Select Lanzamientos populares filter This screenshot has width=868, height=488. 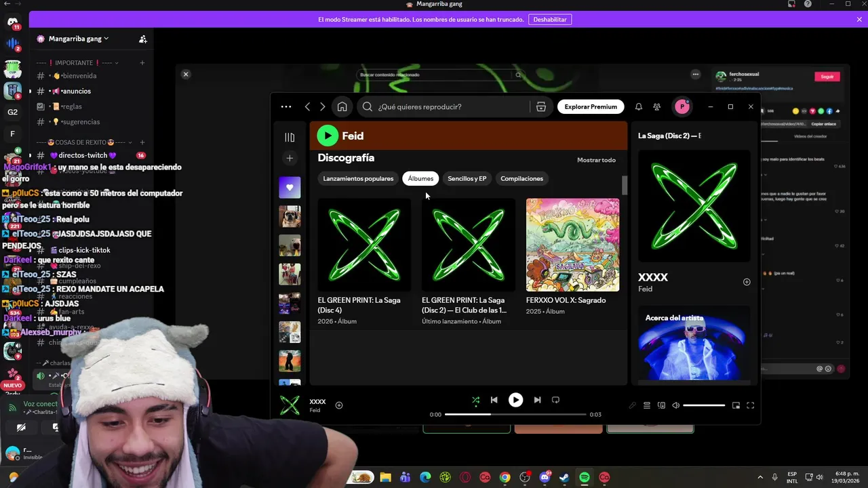[x=358, y=178]
